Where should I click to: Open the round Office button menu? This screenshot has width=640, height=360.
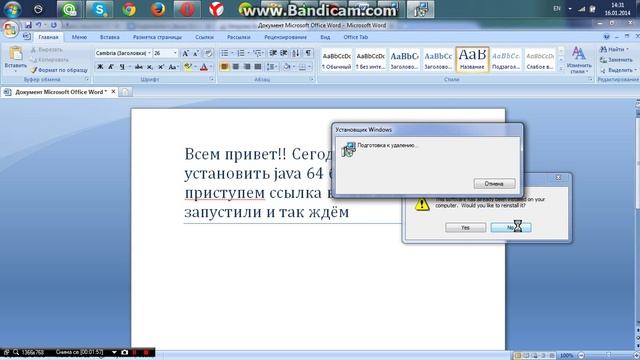coord(10,29)
